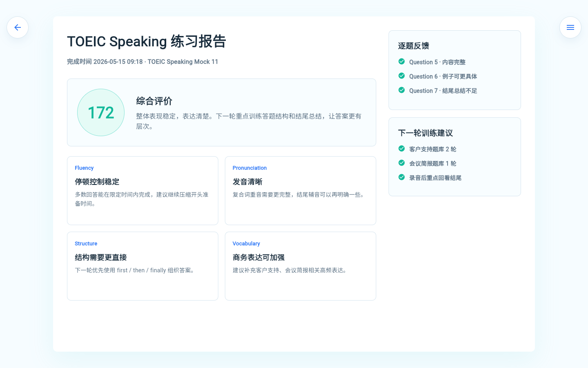Click the first / then / finally tip text
Image resolution: width=588 pixels, height=368 pixels.
click(136, 270)
